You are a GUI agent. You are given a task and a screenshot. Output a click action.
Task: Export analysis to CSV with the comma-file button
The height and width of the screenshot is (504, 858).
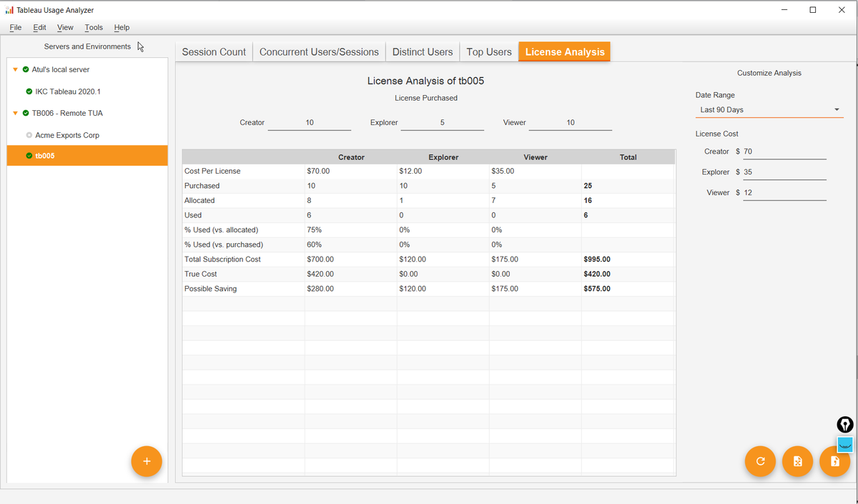click(834, 461)
